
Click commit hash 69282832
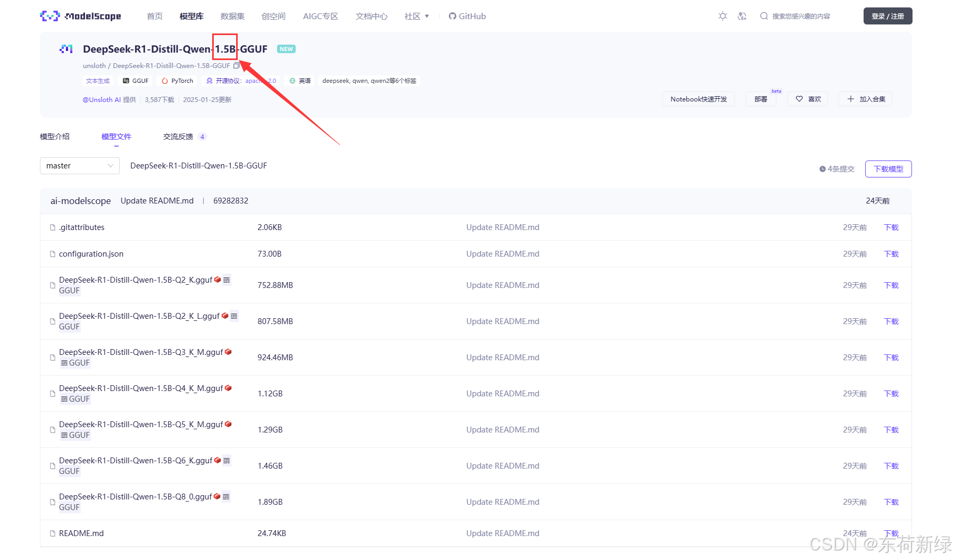(231, 201)
